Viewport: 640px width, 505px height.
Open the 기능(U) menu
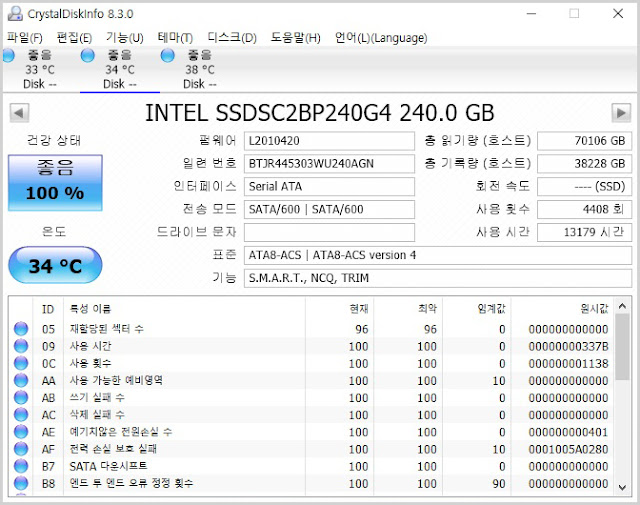pyautogui.click(x=124, y=38)
